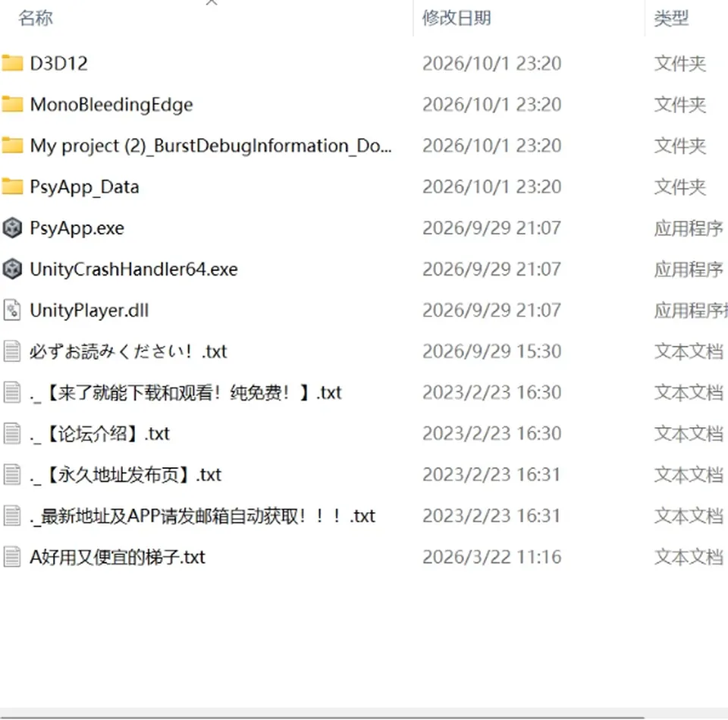Select the MonoBleedingEdge folder name
Image resolution: width=728 pixels, height=720 pixels.
click(111, 105)
